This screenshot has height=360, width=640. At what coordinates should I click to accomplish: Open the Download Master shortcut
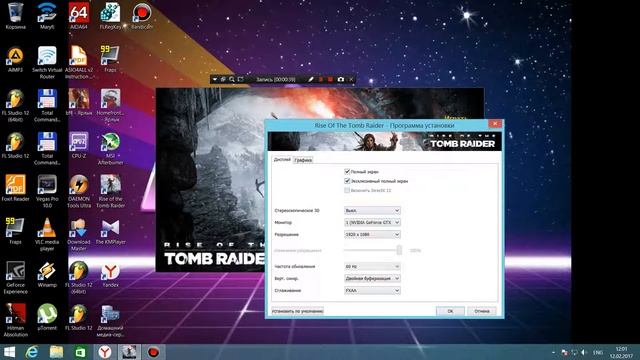click(79, 234)
